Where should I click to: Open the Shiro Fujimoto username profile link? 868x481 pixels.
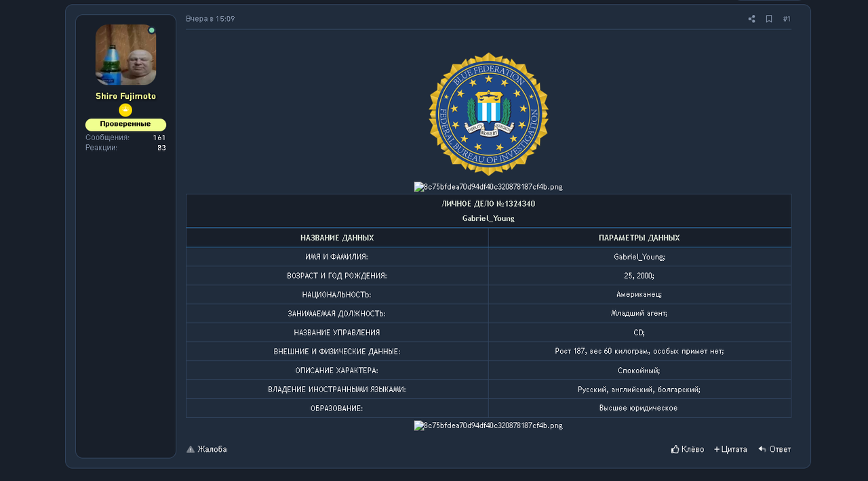coord(125,96)
